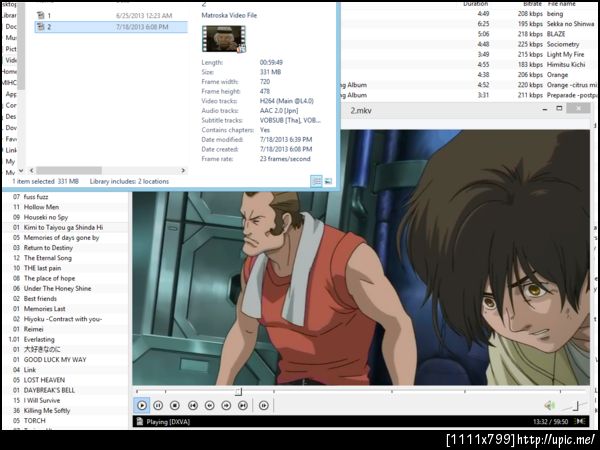Click the 'Library includes: 2 locations' text
This screenshot has height=450, width=600.
click(129, 181)
